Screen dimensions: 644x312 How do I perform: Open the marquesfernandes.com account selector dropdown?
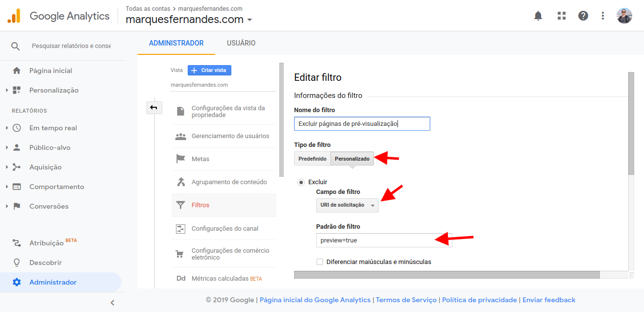pos(189,20)
